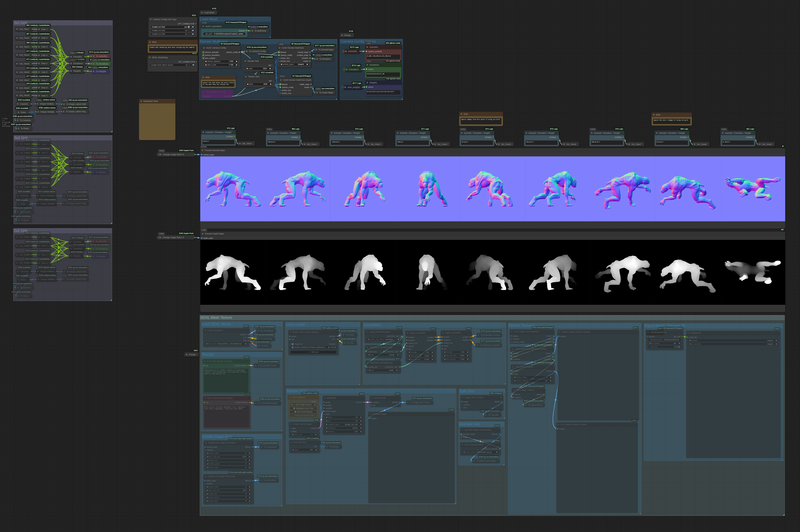The height and width of the screenshot is (532, 800).
Task: Click collapse dot on Preview Normal Maps node
Action: click(x=202, y=150)
